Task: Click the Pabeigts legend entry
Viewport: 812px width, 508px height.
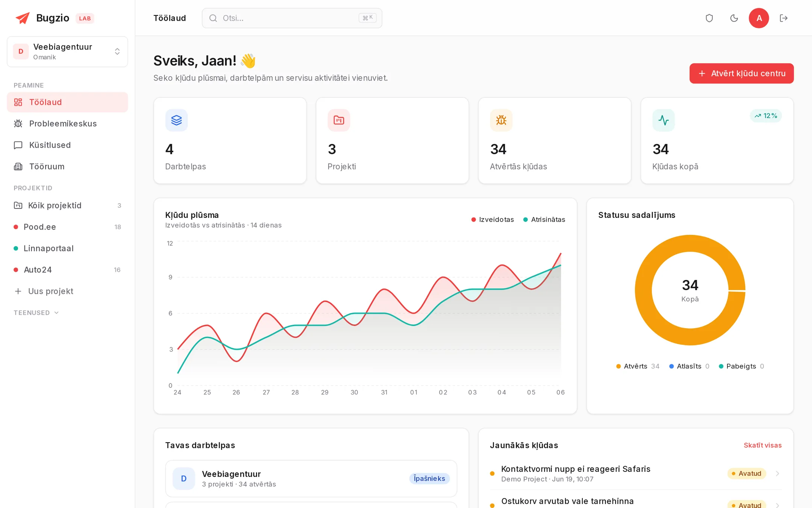Action: 741,367
